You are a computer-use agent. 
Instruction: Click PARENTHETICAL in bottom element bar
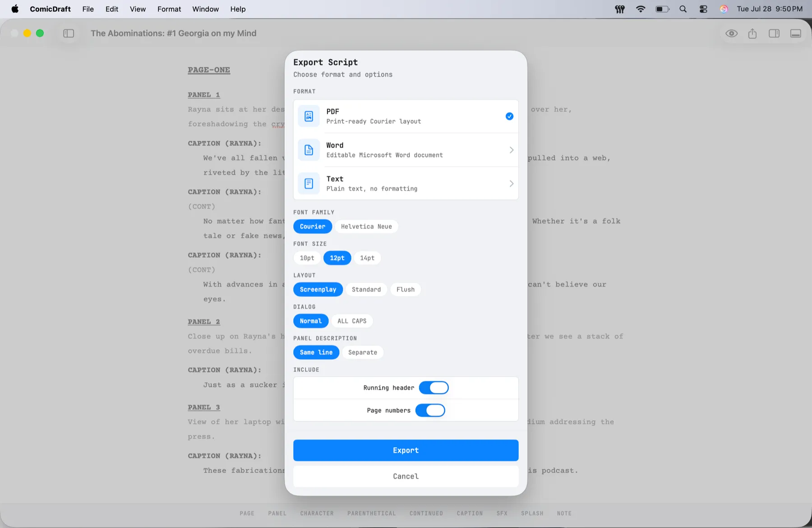tap(372, 514)
